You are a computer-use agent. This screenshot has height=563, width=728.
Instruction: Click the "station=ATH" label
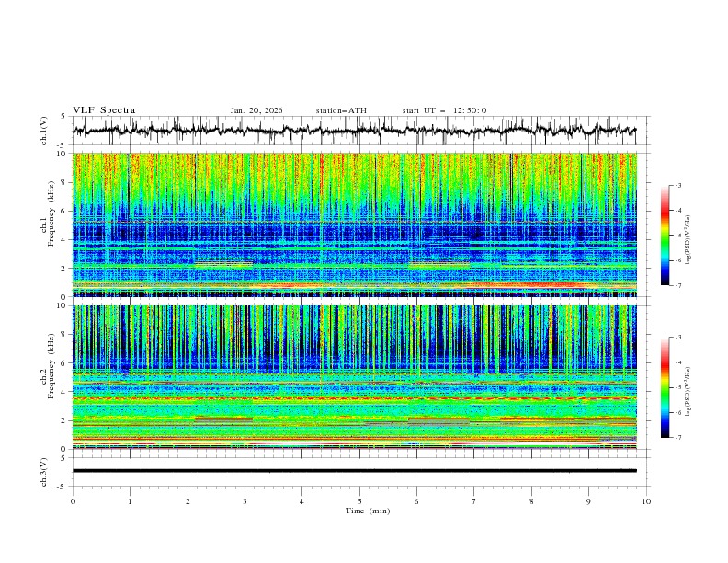point(341,110)
